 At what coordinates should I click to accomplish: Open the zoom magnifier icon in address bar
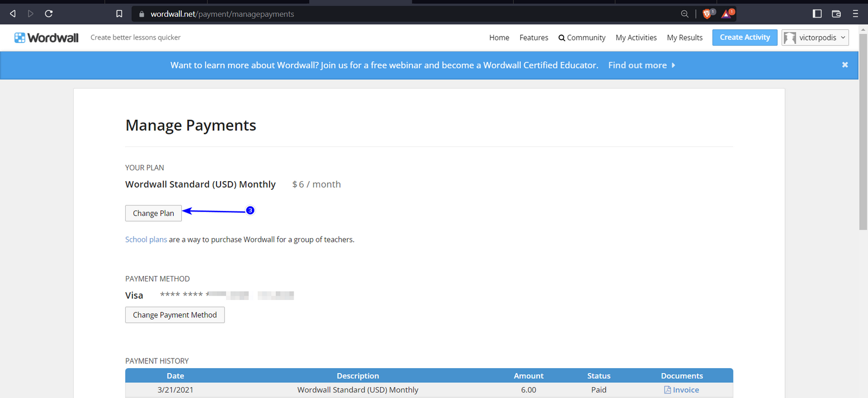[685, 14]
